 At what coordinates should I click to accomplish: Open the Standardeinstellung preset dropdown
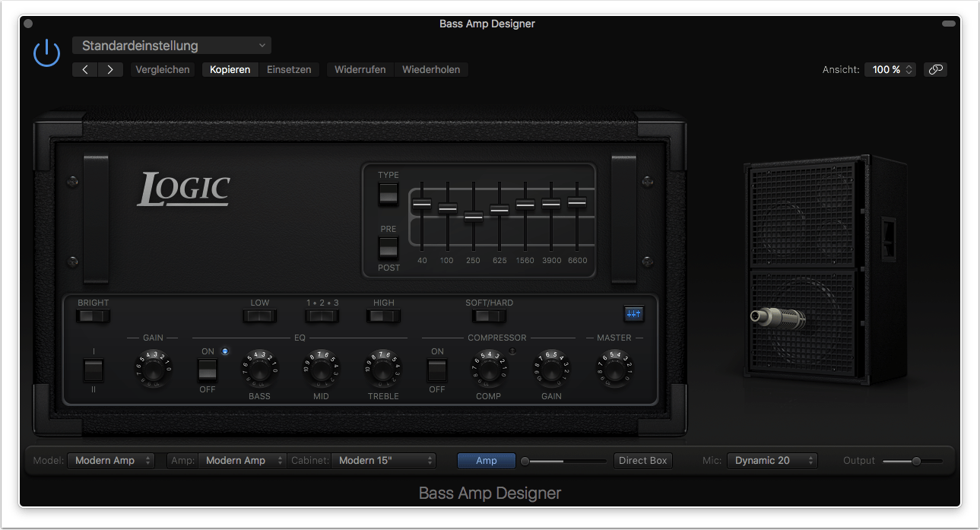click(172, 46)
